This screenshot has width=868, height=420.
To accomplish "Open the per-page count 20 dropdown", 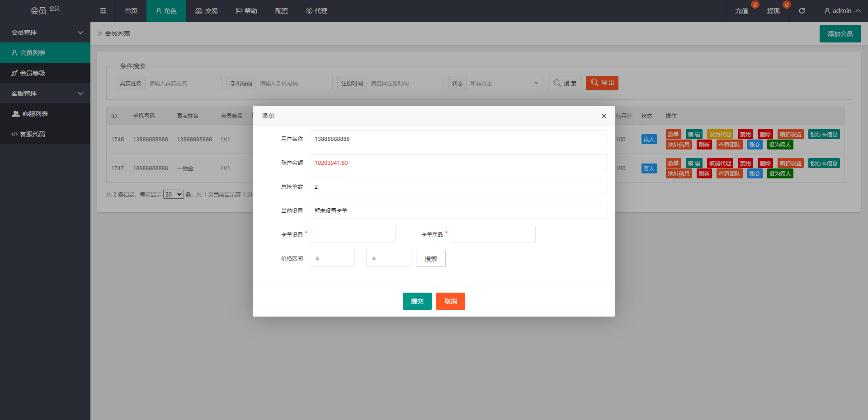I will (173, 195).
